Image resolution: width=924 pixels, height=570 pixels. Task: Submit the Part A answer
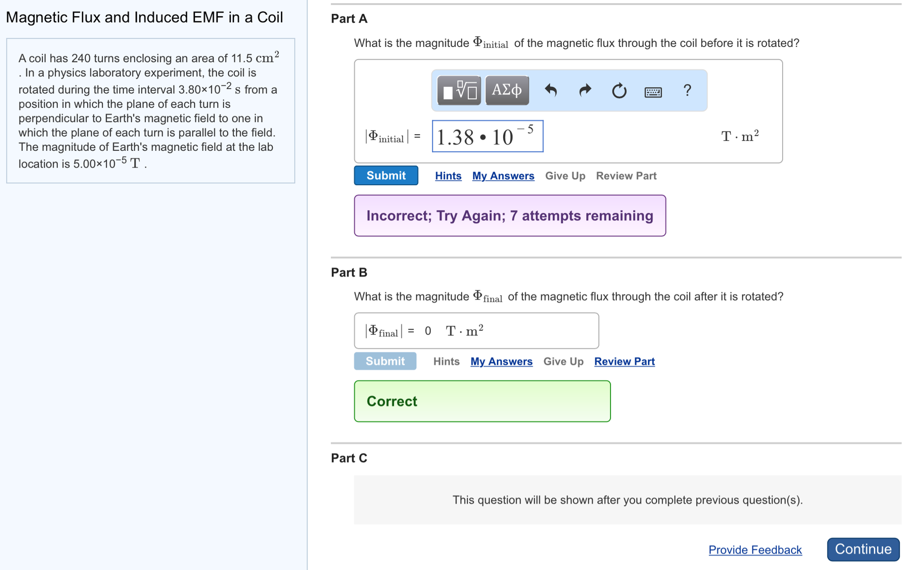point(386,175)
